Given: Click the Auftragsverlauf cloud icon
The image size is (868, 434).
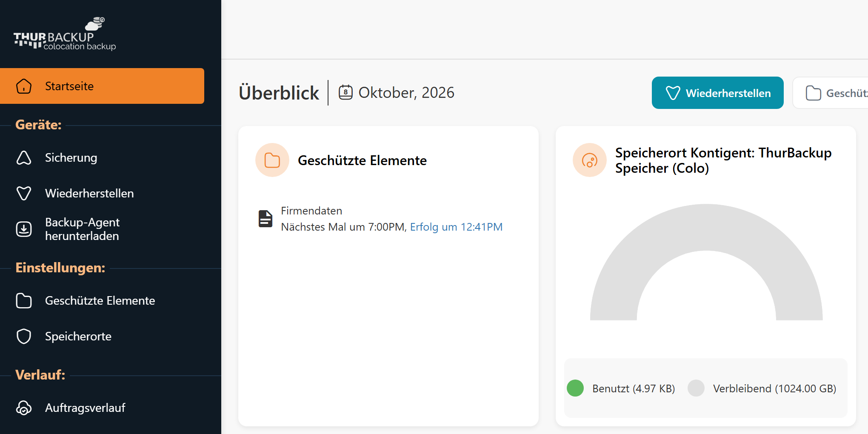Looking at the screenshot, I should pos(24,408).
